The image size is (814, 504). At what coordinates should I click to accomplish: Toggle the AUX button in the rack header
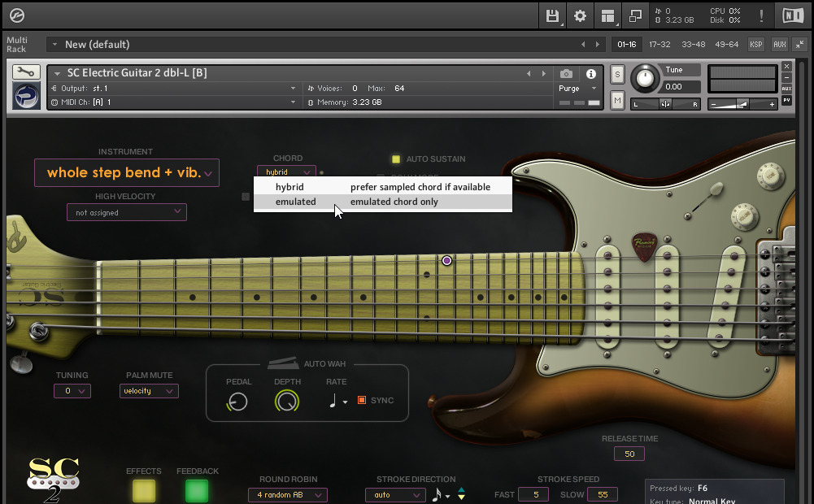pos(780,45)
